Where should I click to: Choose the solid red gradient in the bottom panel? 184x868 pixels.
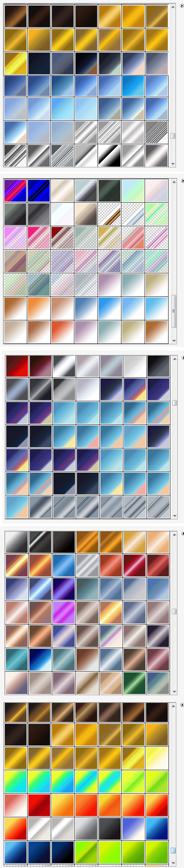point(39,805)
